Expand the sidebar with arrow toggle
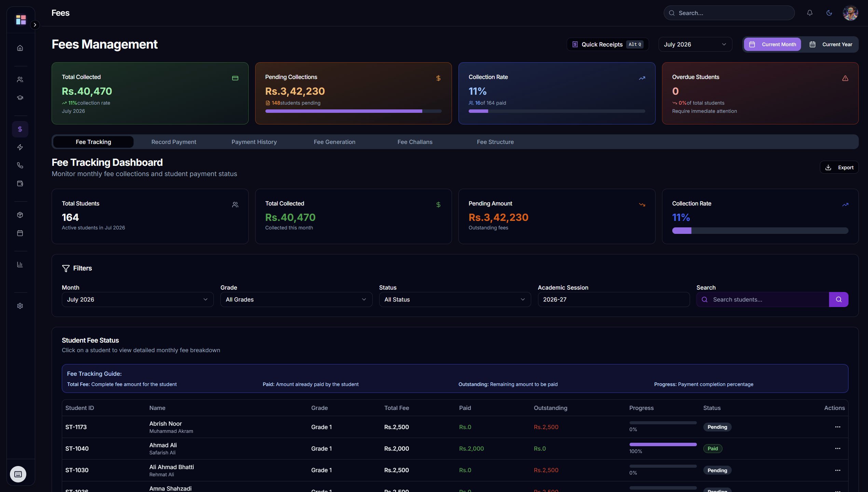This screenshot has height=492, width=868. (35, 25)
